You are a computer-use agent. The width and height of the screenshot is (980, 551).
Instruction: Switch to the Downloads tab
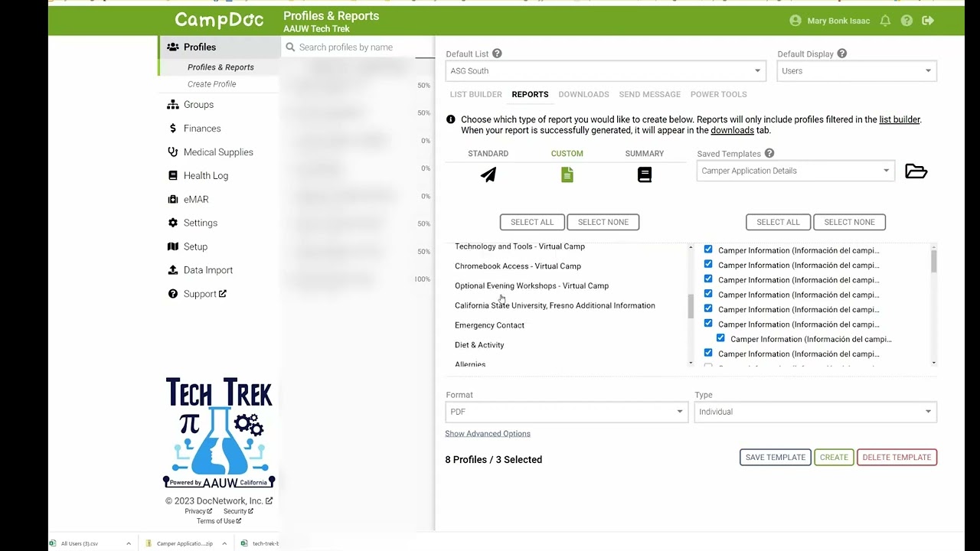[x=583, y=94]
